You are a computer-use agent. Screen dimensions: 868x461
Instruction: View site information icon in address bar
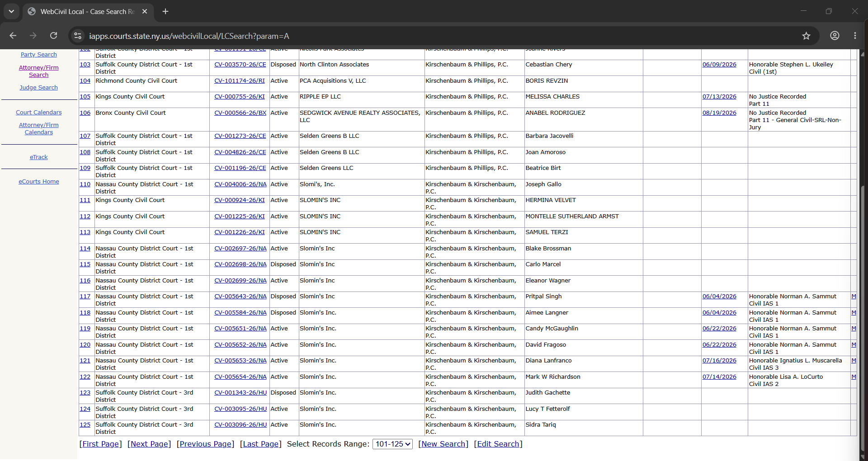click(x=78, y=36)
